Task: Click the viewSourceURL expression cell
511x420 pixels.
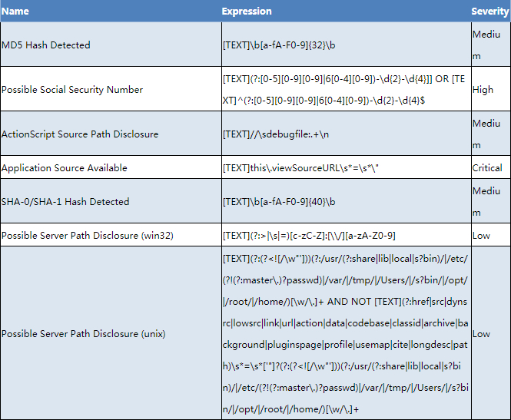Action: tap(290, 168)
